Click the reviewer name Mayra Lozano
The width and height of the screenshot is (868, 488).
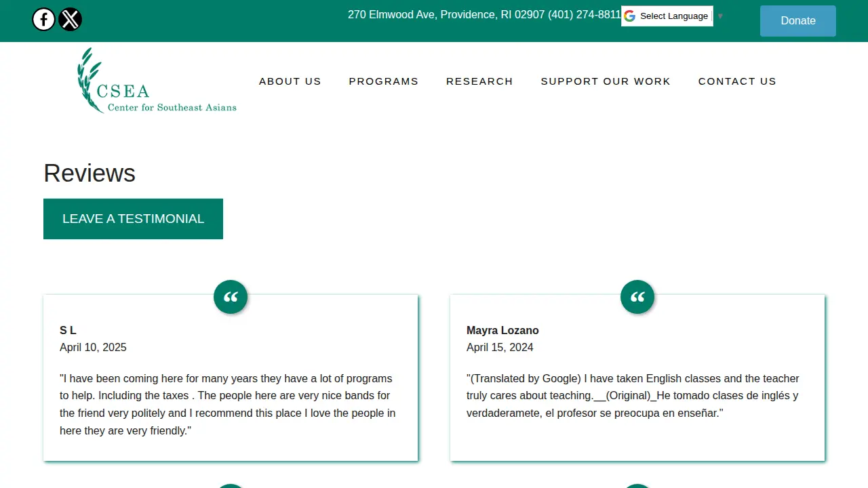pos(502,331)
